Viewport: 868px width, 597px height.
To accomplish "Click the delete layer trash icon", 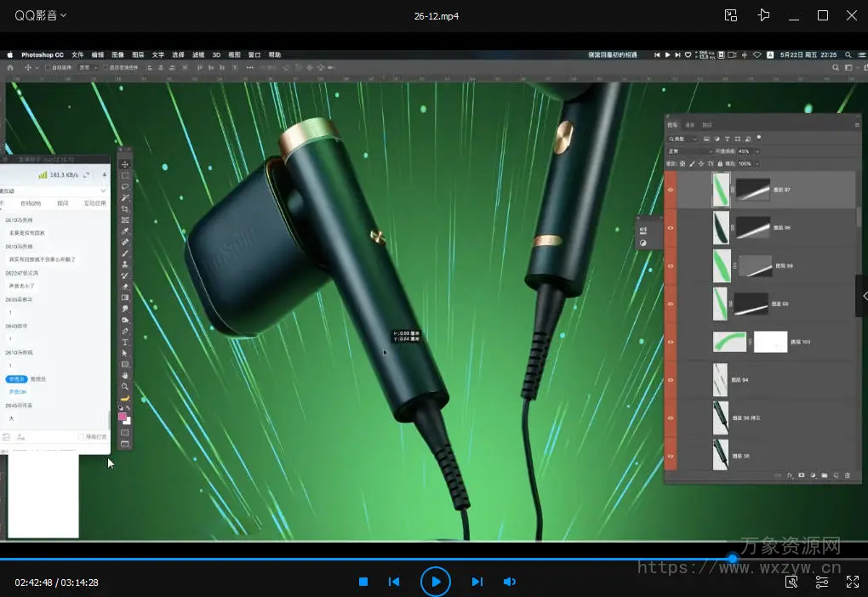I will pyautogui.click(x=847, y=475).
